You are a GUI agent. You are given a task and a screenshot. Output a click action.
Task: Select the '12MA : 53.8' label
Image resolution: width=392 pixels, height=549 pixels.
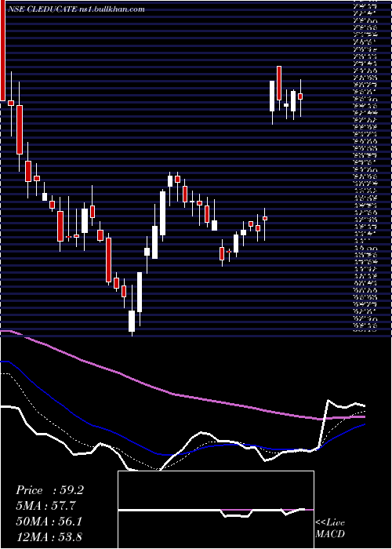[49, 536]
